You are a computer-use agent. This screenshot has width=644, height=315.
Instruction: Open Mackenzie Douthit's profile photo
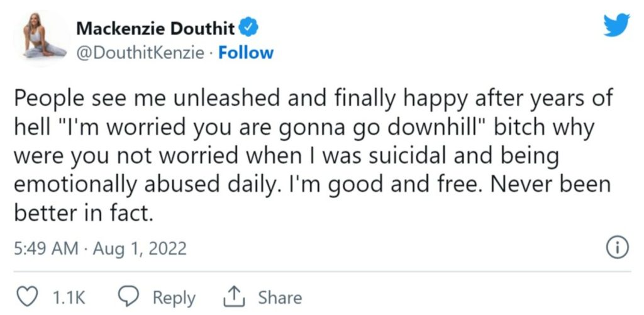pos(42,39)
